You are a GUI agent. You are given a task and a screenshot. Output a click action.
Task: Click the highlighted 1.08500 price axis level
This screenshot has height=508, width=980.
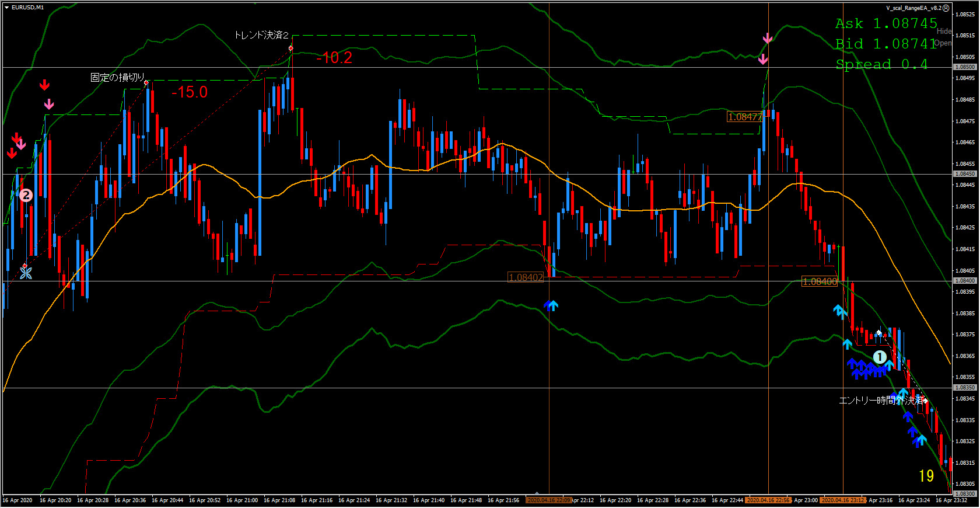[965, 67]
